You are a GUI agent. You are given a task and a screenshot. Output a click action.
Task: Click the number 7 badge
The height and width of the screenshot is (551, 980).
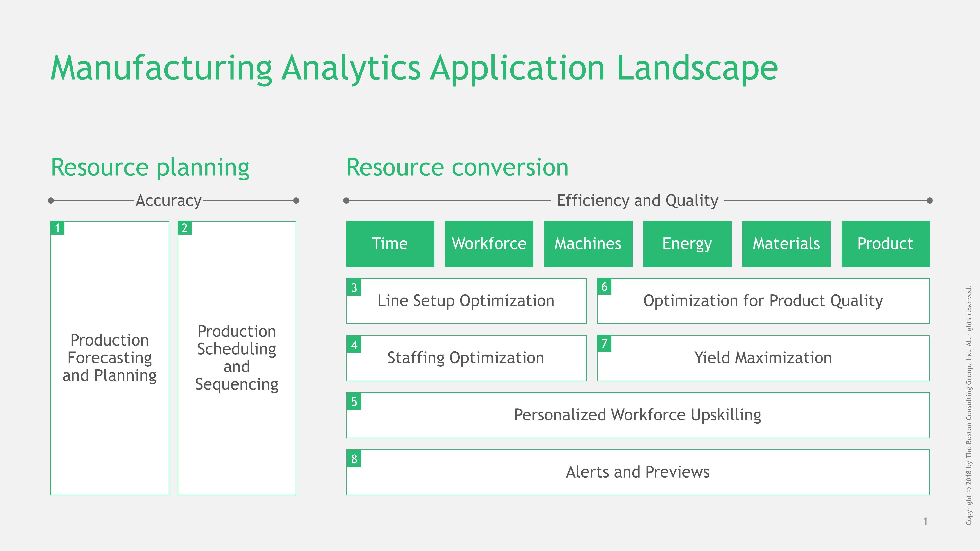point(604,343)
